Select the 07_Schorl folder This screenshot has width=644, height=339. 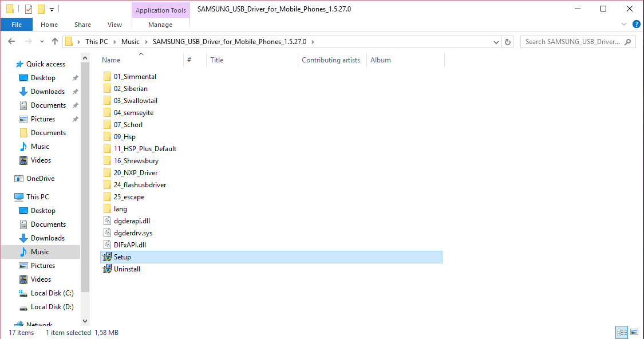click(x=128, y=124)
